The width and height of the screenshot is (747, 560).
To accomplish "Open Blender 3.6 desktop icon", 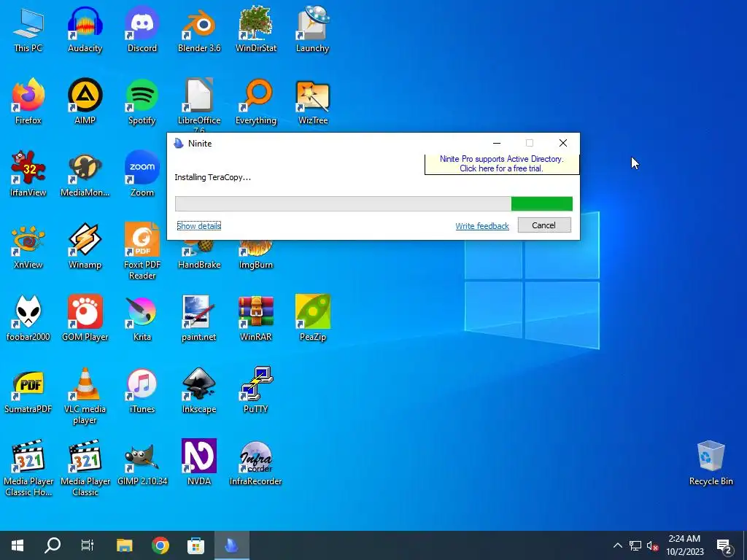I will tap(199, 29).
